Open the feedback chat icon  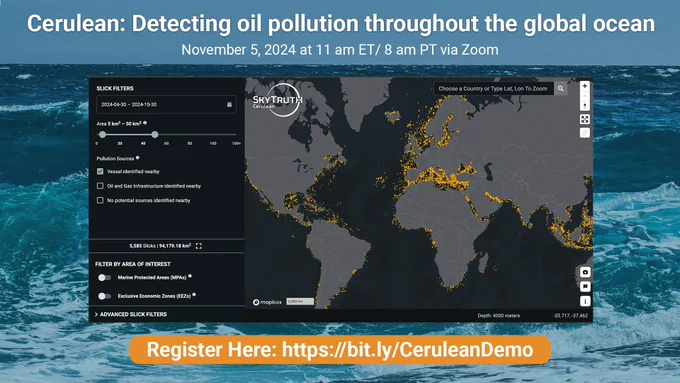(585, 286)
